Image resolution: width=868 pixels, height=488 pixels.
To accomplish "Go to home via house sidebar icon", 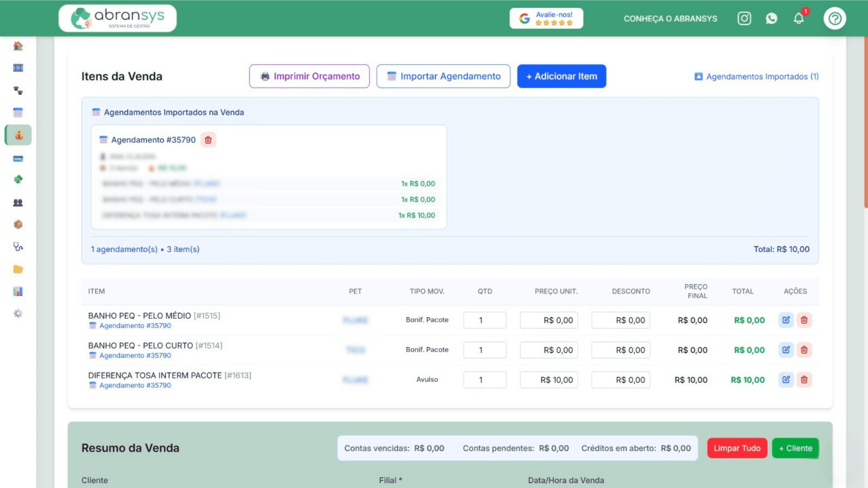I will 18,46.
